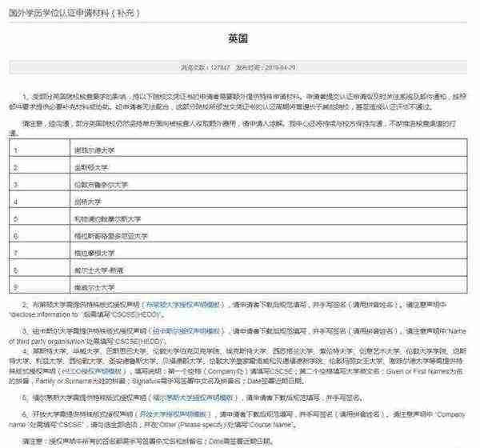Select 剑桥大学 in table row 4

(x=87, y=202)
